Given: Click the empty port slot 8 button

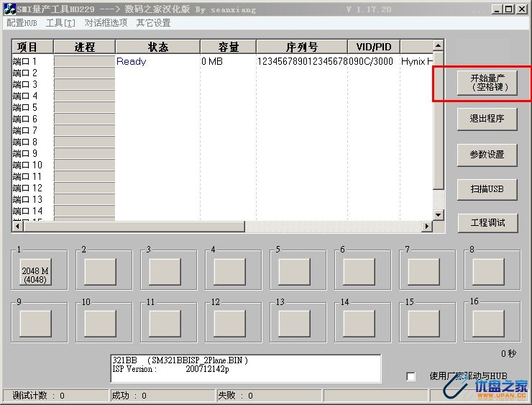Looking at the screenshot, I should (488, 272).
